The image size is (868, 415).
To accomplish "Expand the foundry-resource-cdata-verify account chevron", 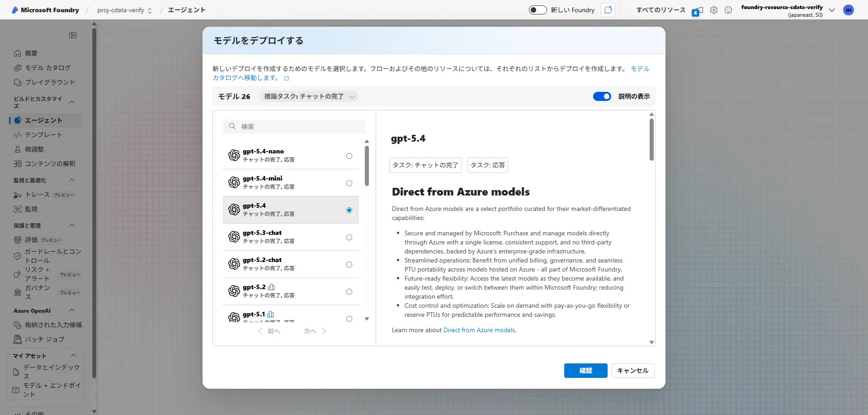I will [832, 10].
